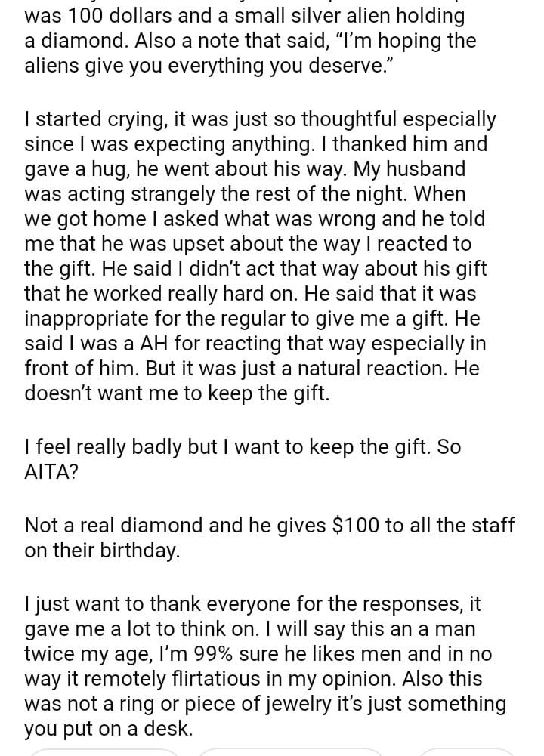Click the closing line "you put on a desk."

[108, 730]
